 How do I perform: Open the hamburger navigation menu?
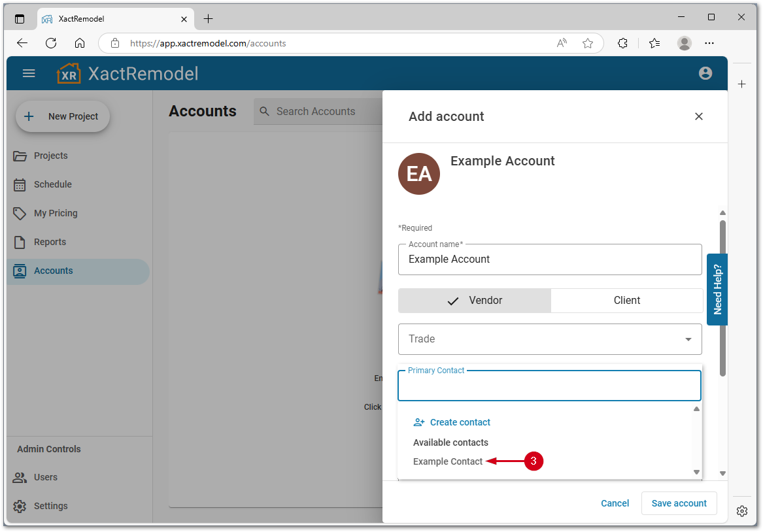[x=29, y=73]
